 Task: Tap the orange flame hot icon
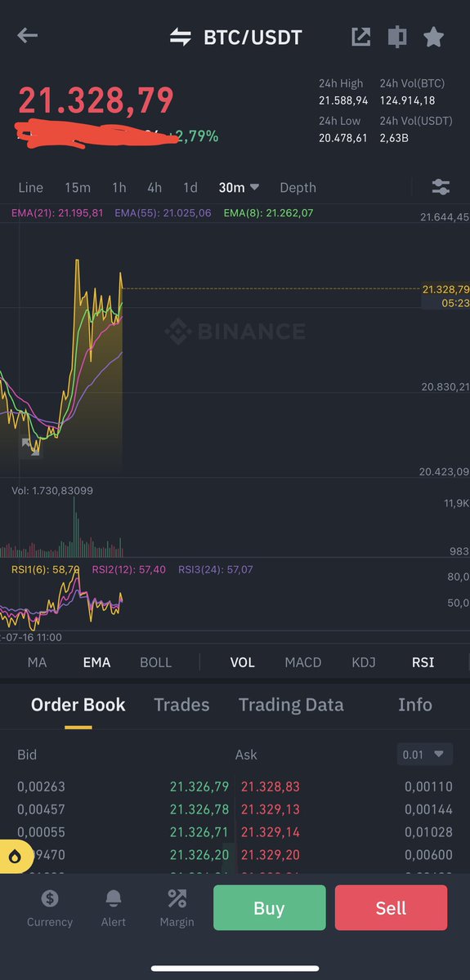16,857
